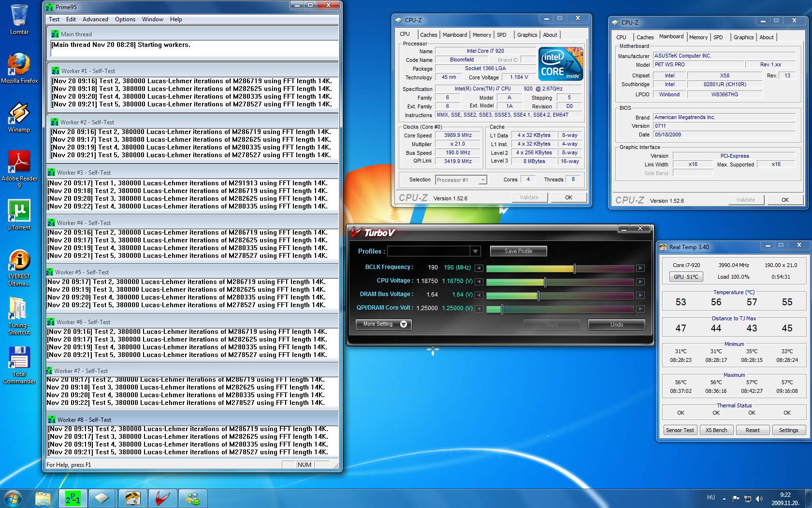Click the volume speaker tray icon
Image resolution: width=812 pixels, height=508 pixels.
pos(759,499)
